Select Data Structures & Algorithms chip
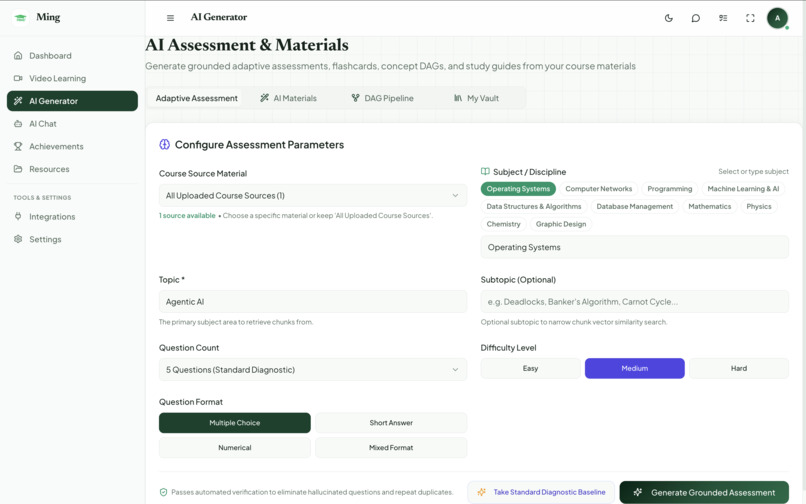Screen dimensions: 806x504 [534, 206]
